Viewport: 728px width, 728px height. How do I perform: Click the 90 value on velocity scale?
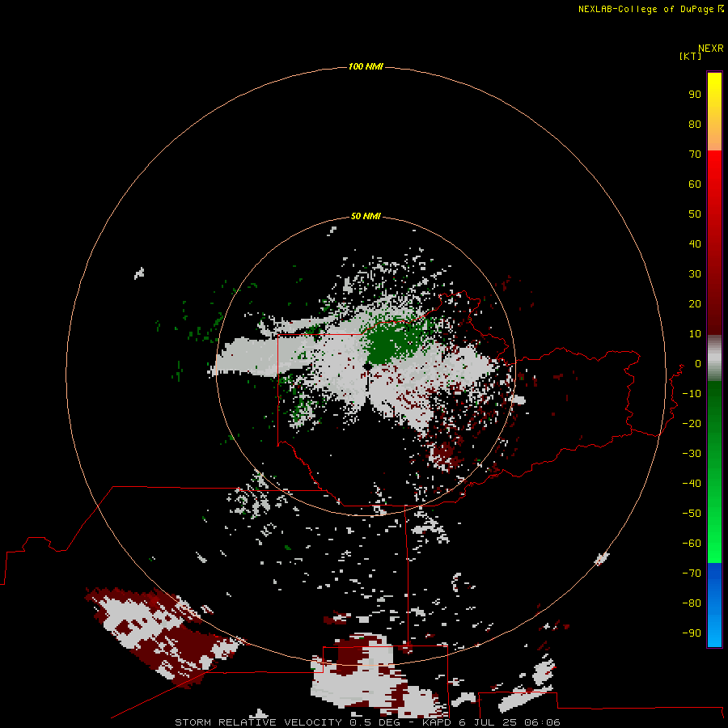[695, 95]
